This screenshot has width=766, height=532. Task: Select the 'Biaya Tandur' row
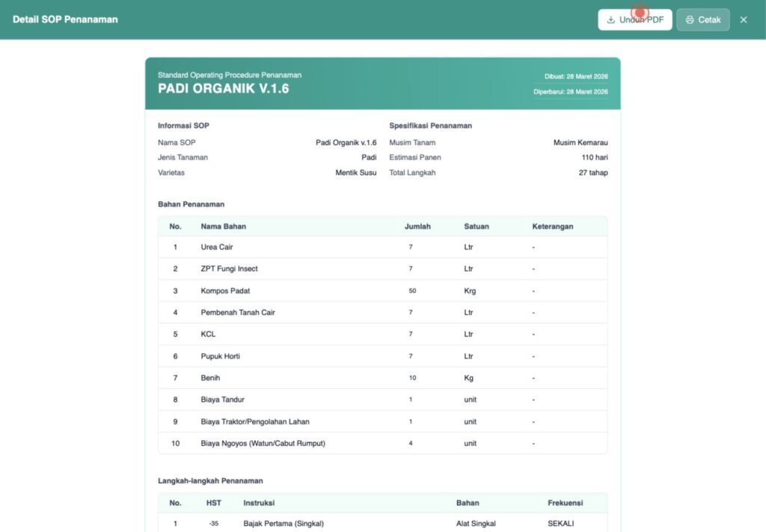[x=383, y=400]
